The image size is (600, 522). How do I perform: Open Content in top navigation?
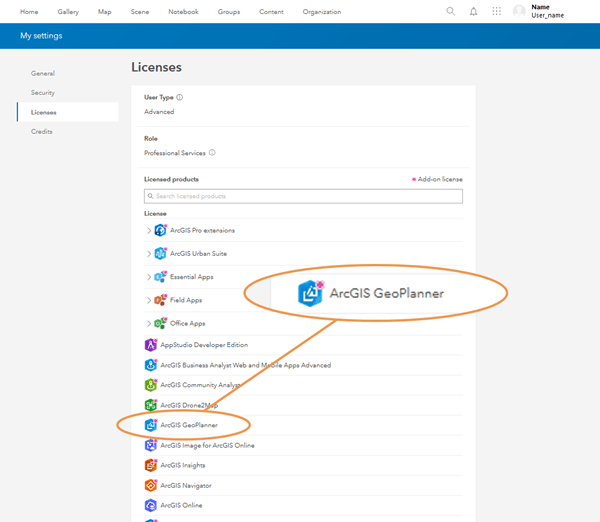(271, 12)
